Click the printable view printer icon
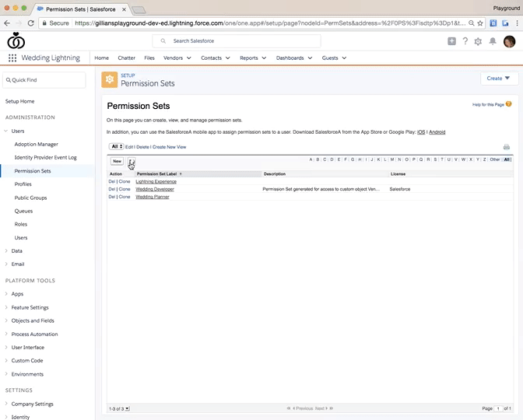523x420 pixels. [x=507, y=147]
